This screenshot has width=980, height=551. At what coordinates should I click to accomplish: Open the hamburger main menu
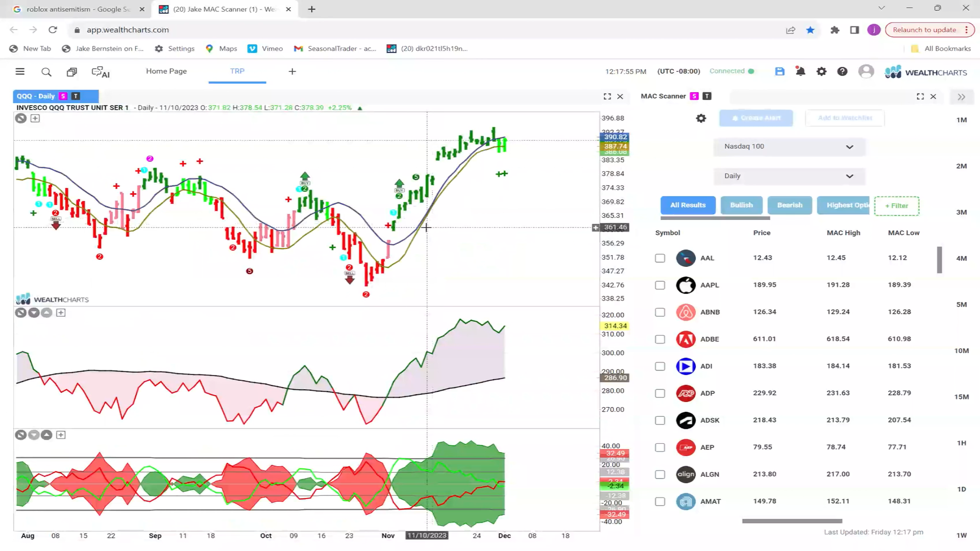point(20,71)
